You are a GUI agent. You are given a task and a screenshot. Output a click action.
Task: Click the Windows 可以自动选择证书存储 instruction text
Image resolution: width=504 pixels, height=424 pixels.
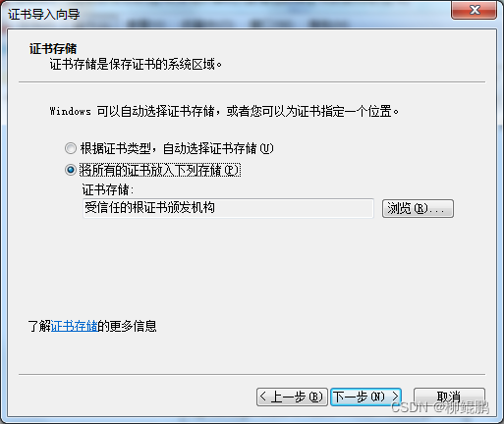click(x=224, y=111)
